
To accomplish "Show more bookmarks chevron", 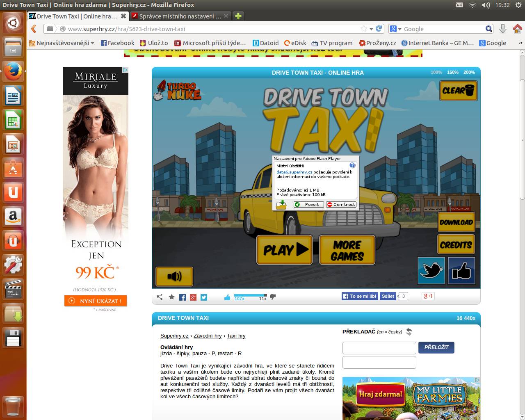I will pos(520,43).
